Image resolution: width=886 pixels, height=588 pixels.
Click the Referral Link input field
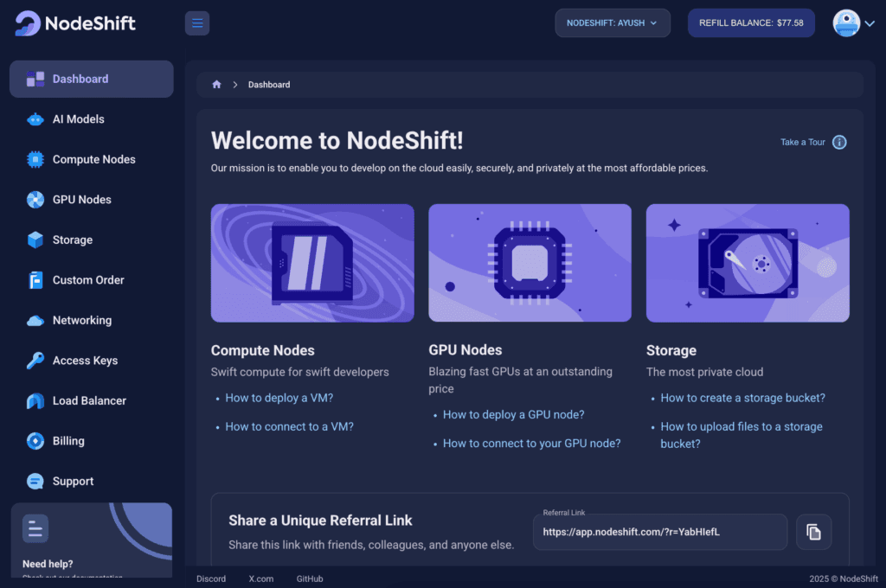pyautogui.click(x=660, y=532)
